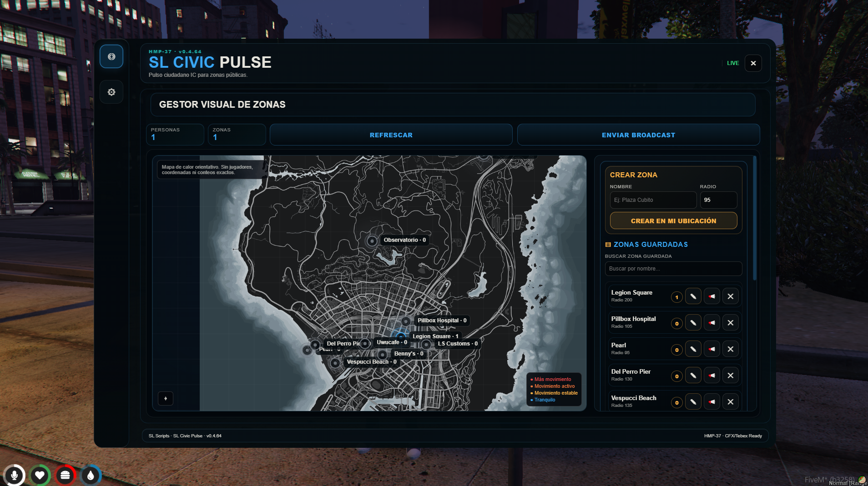Click the 'Tranquilo' legend entry
The width and height of the screenshot is (868, 486).
[544, 400]
